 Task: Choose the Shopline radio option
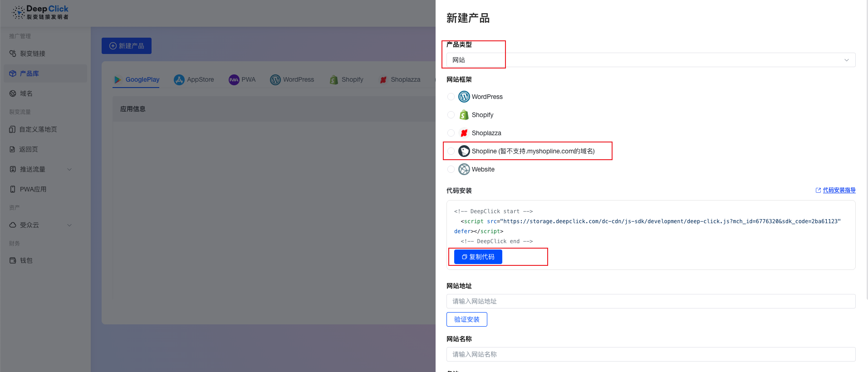click(x=451, y=151)
